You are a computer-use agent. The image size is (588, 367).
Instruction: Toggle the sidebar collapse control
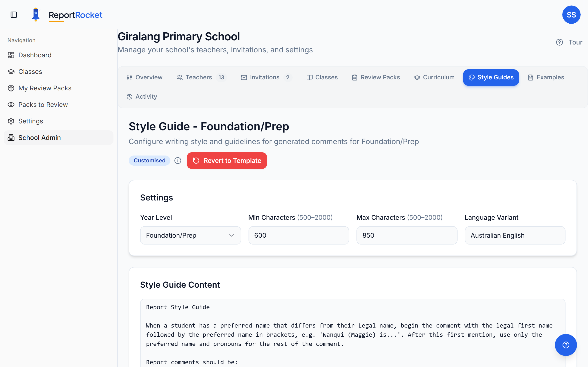click(14, 14)
